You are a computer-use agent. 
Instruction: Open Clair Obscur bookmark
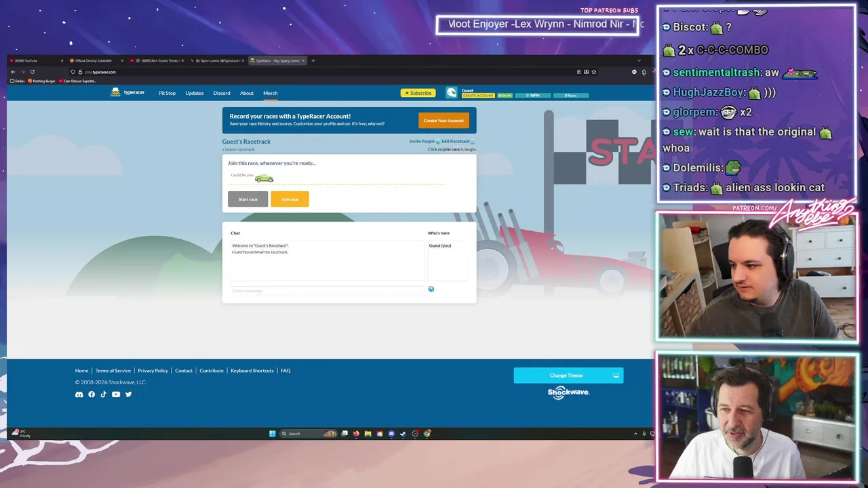tap(77, 81)
